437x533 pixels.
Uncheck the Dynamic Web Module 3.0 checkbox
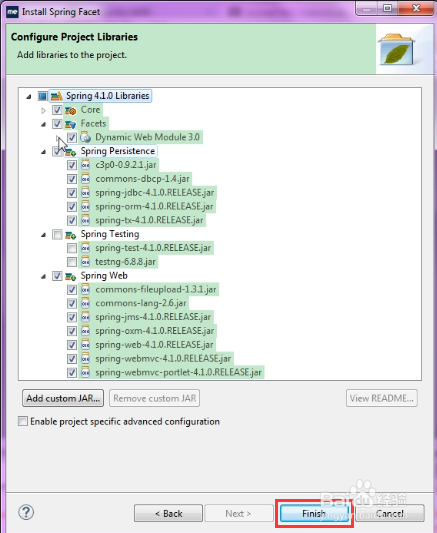click(x=72, y=138)
